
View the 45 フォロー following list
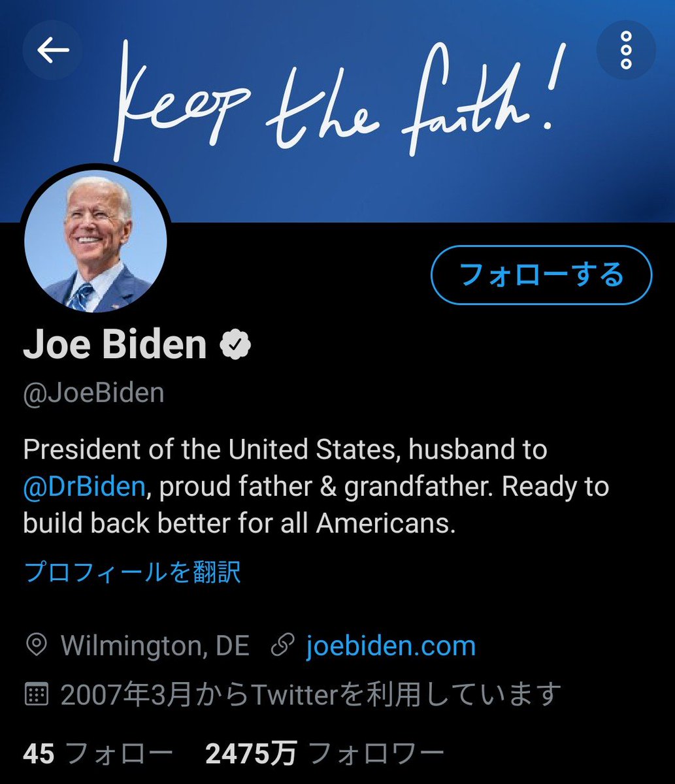pos(98,753)
